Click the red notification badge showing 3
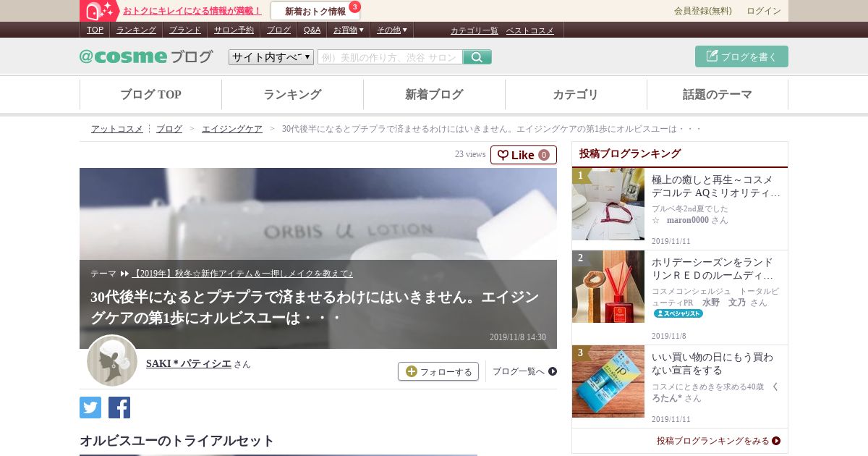This screenshot has width=868, height=456. pos(354,7)
